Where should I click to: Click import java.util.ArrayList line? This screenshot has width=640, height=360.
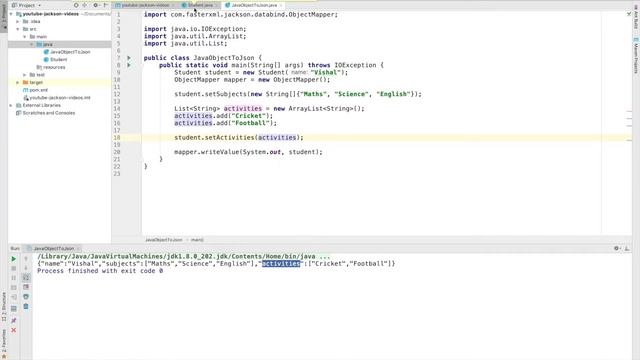[x=195, y=36]
